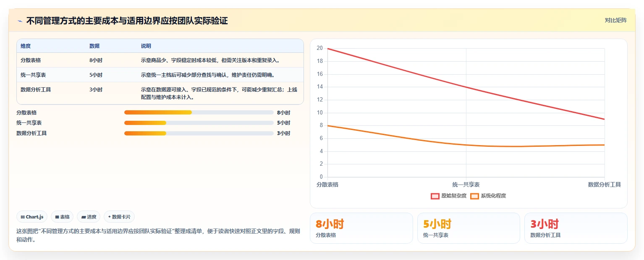Click the 3小时 value beside the progress bar

click(283, 133)
